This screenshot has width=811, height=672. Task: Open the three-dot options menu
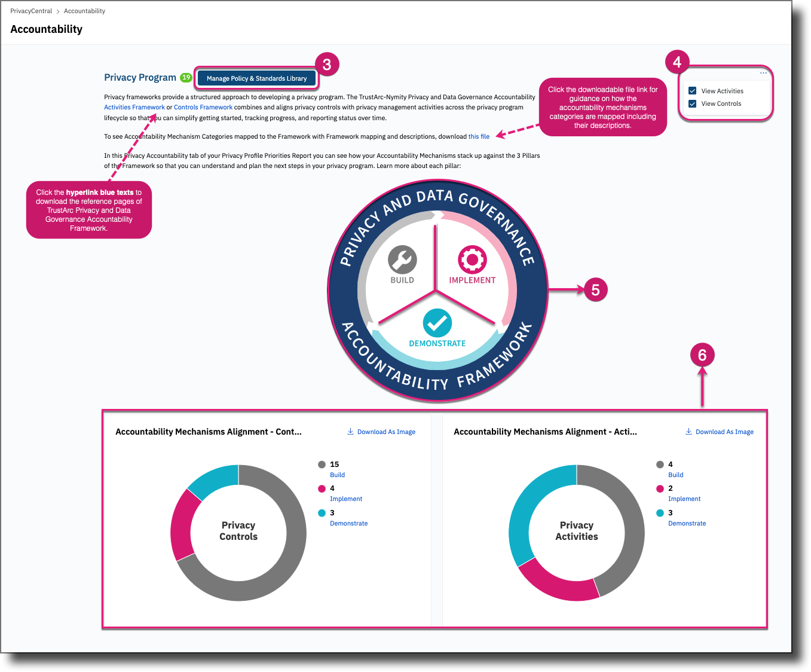coord(763,73)
